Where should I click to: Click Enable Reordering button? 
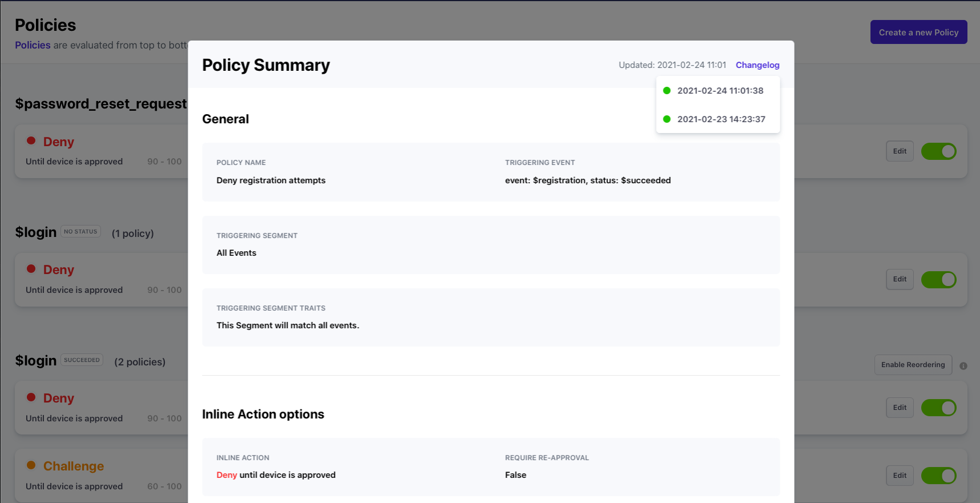(913, 365)
